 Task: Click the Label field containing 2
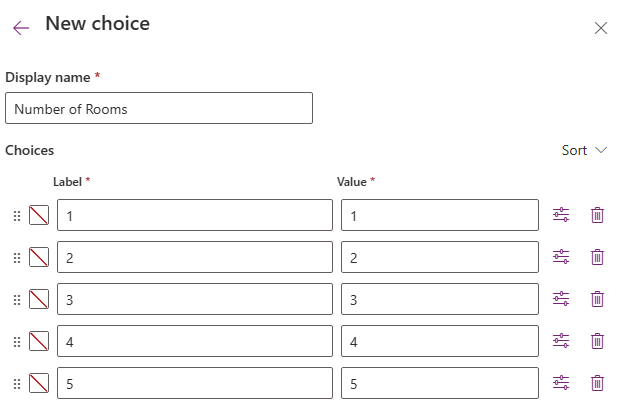195,257
